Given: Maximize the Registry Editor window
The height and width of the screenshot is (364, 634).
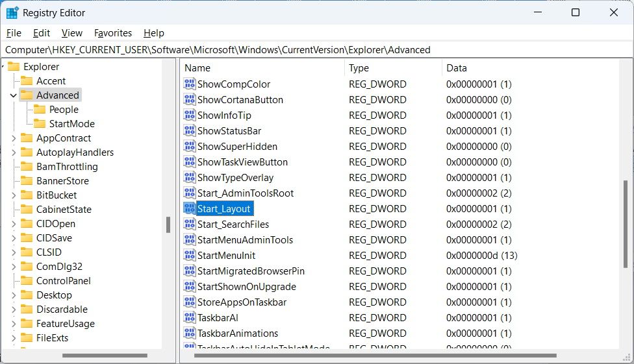Looking at the screenshot, I should (x=576, y=12).
